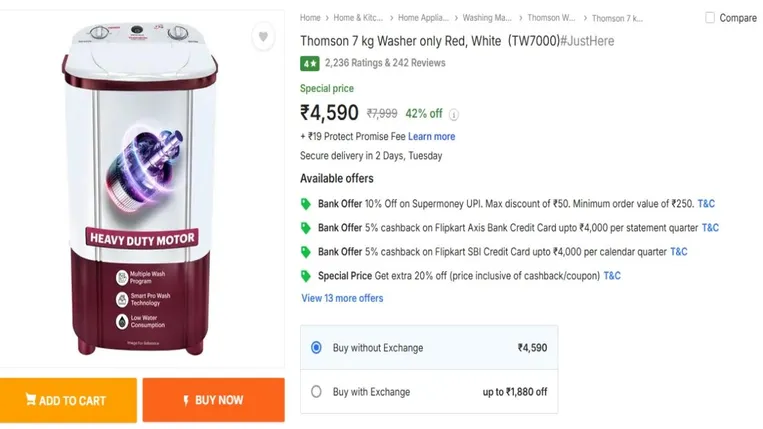Open Learn more about Protect Promise Fee
The image size is (763, 429).
[431, 136]
